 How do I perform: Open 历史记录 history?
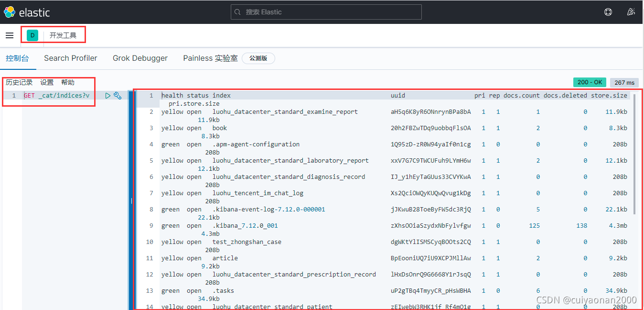pyautogui.click(x=19, y=83)
